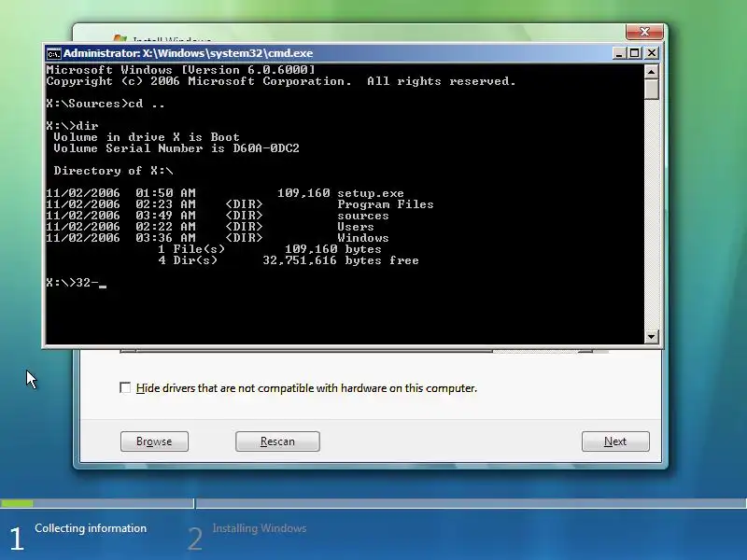Click the scroll up arrow in cmd
Image resolution: width=747 pixels, height=560 pixels.
[x=651, y=72]
